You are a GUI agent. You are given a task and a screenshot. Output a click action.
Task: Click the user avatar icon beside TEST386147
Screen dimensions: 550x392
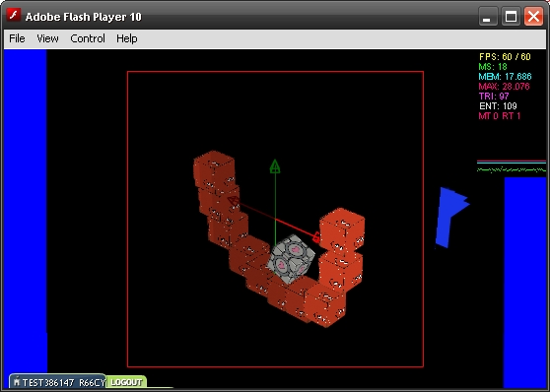click(x=16, y=381)
